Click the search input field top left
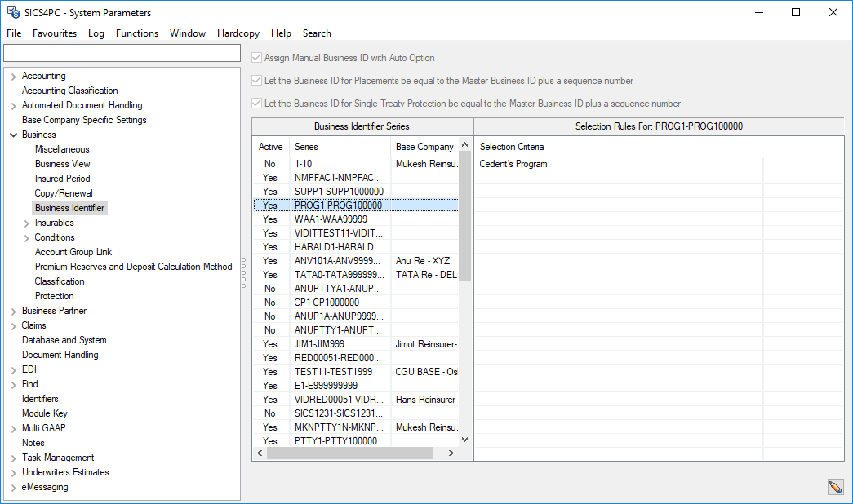The height and width of the screenshot is (504, 853). (x=121, y=51)
